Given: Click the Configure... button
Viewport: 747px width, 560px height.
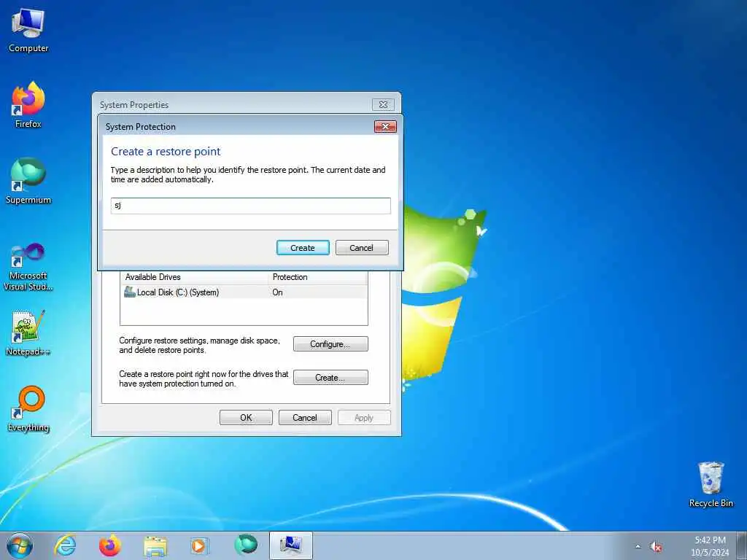Looking at the screenshot, I should [x=330, y=344].
